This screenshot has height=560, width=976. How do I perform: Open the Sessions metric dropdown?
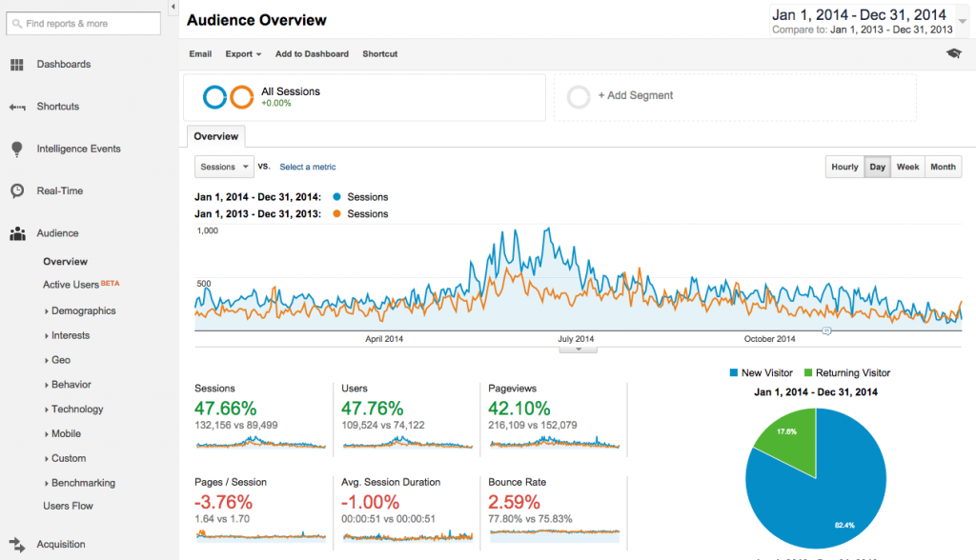(223, 167)
